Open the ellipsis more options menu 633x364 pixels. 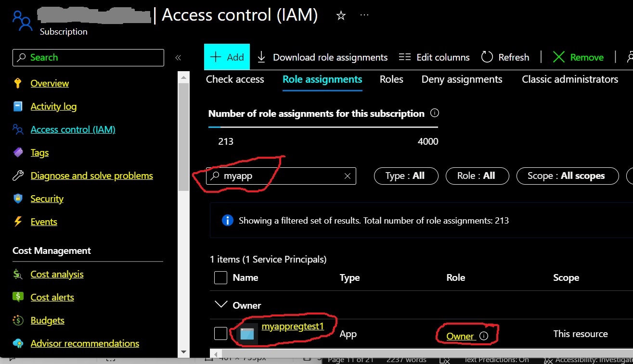click(x=364, y=15)
